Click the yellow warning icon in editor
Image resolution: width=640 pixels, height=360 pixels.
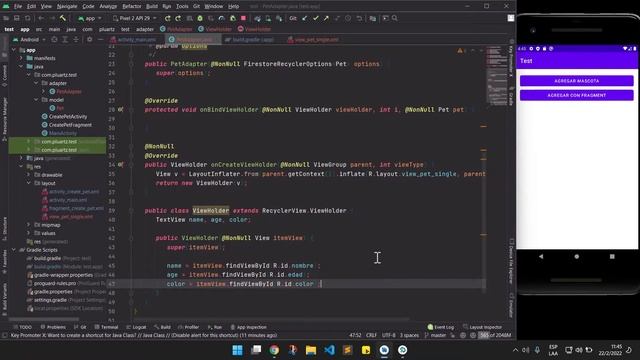(460, 51)
